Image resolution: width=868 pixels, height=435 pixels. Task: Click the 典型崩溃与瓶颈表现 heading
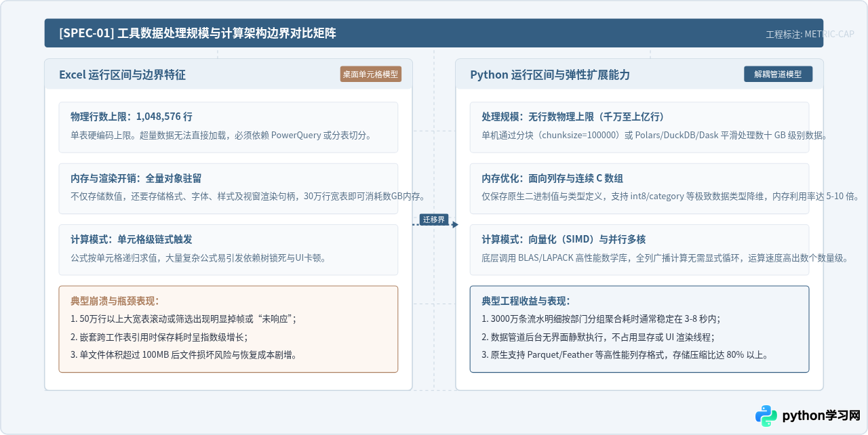click(115, 301)
